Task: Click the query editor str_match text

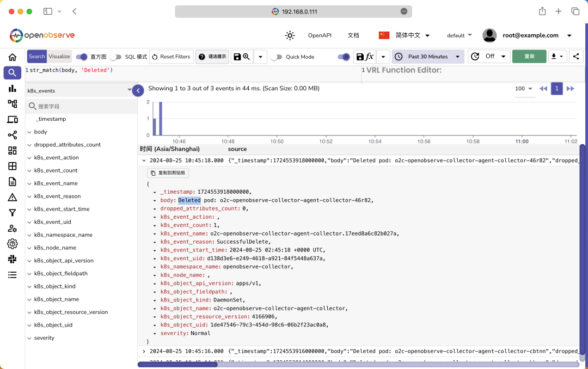Action: coord(71,70)
